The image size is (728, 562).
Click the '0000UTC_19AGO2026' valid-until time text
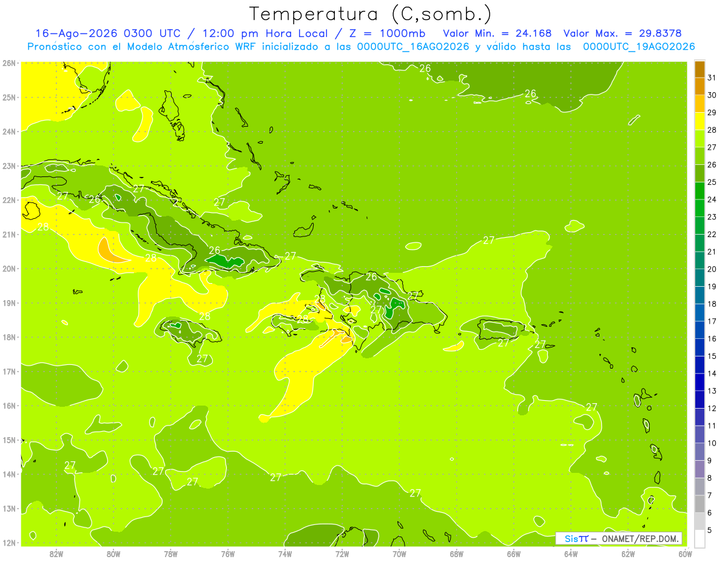coord(639,47)
